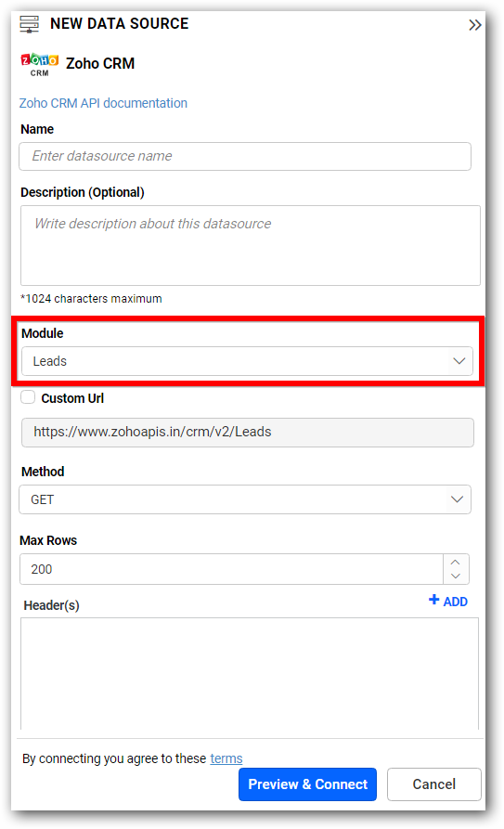Decrease Max Rows with down arrow
Image resolution: width=504 pixels, height=829 pixels.
coord(456,576)
